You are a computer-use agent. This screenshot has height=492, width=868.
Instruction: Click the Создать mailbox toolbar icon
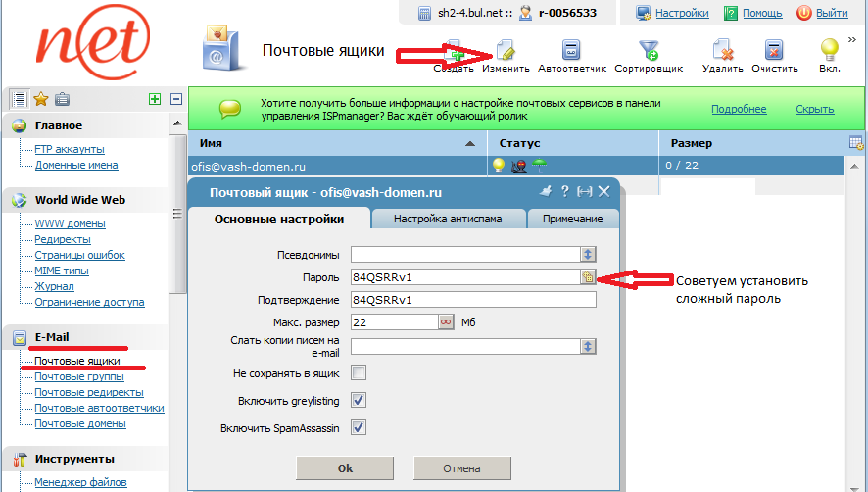tap(454, 50)
